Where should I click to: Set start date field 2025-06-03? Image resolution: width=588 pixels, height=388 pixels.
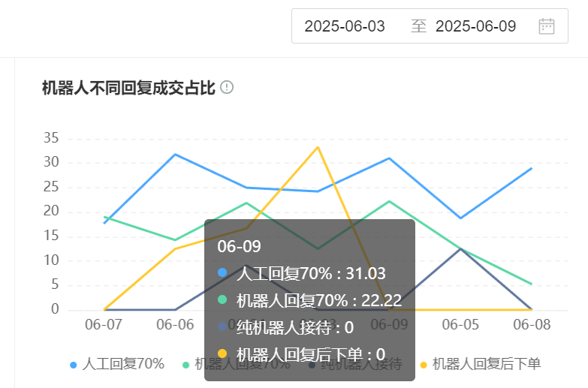click(x=345, y=26)
